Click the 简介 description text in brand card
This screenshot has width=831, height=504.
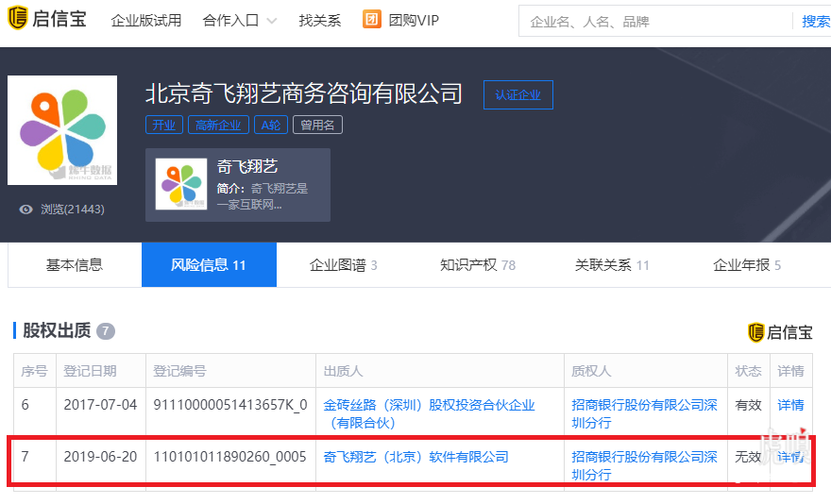pyautogui.click(x=263, y=196)
